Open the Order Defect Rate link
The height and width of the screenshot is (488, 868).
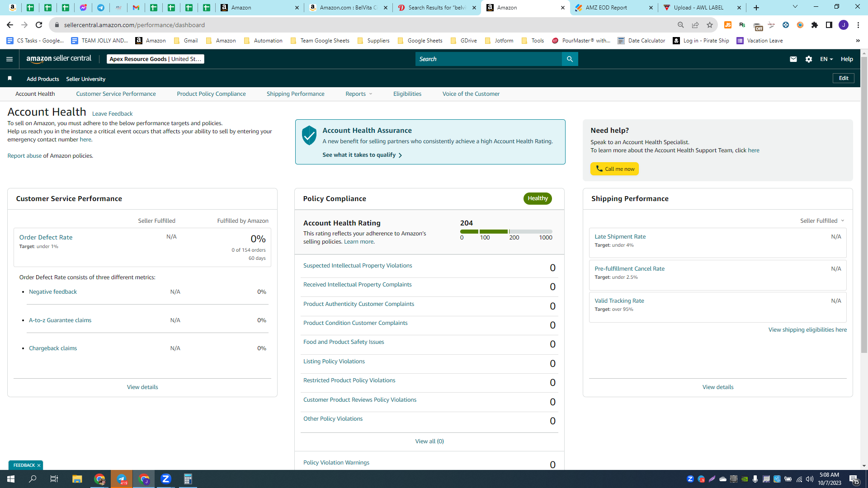point(46,237)
